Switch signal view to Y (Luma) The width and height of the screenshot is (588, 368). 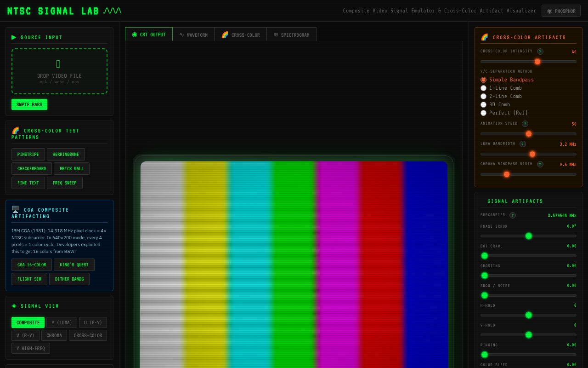point(62,322)
